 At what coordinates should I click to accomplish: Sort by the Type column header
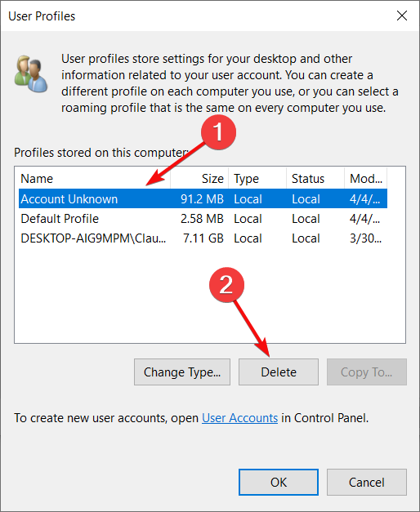coord(257,178)
